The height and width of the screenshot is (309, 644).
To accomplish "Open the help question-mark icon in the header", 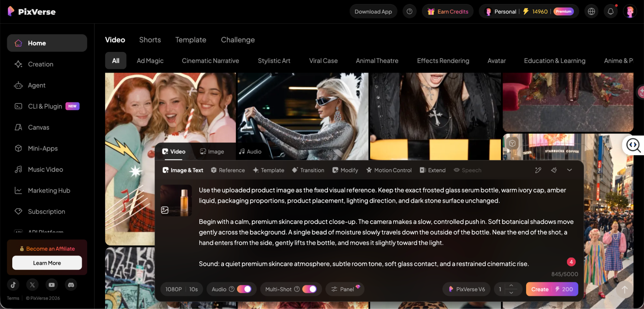I will [409, 11].
